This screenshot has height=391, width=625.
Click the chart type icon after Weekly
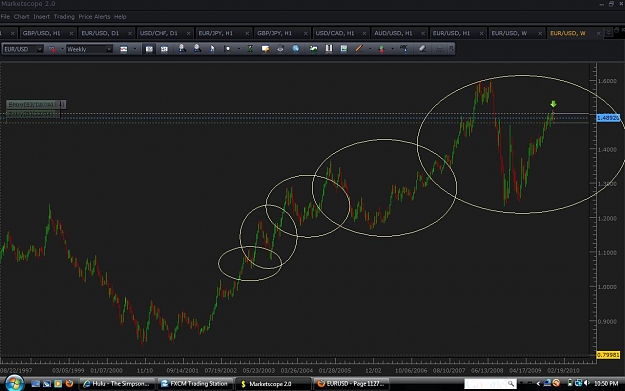click(x=124, y=49)
